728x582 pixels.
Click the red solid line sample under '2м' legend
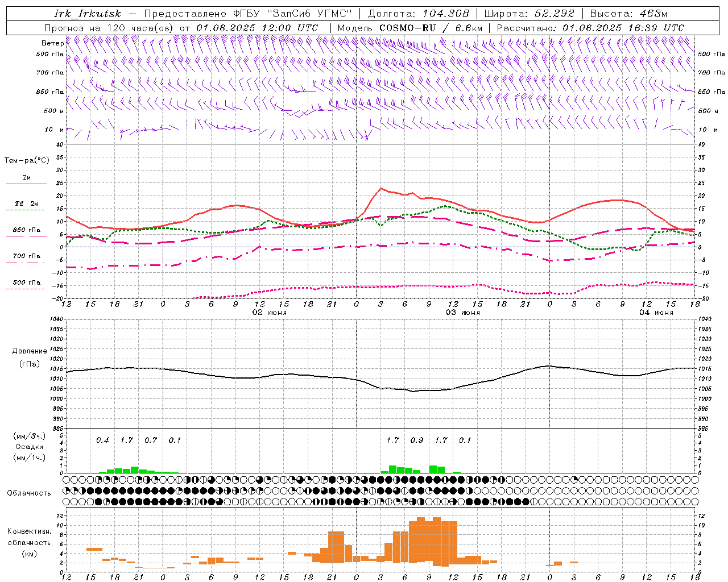(x=26, y=184)
